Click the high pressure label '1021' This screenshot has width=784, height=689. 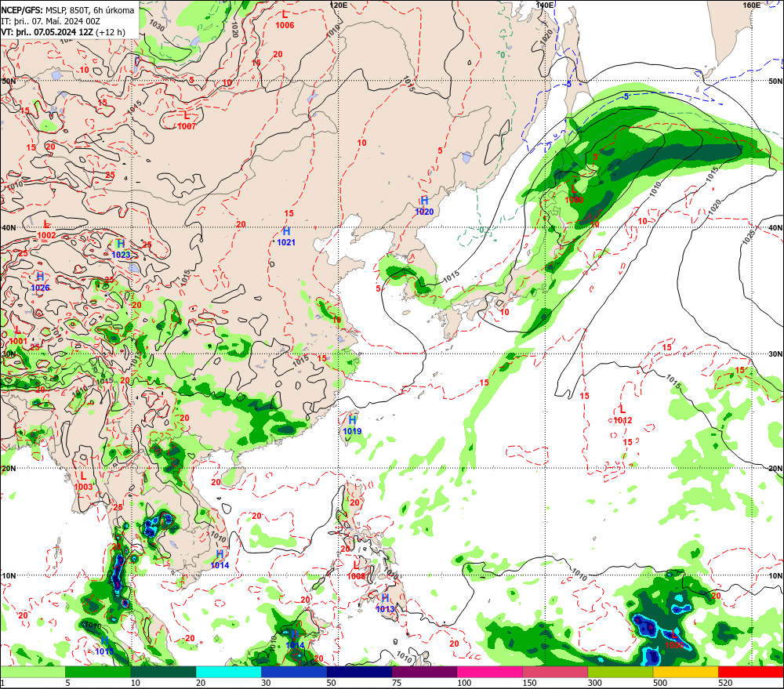286,242
